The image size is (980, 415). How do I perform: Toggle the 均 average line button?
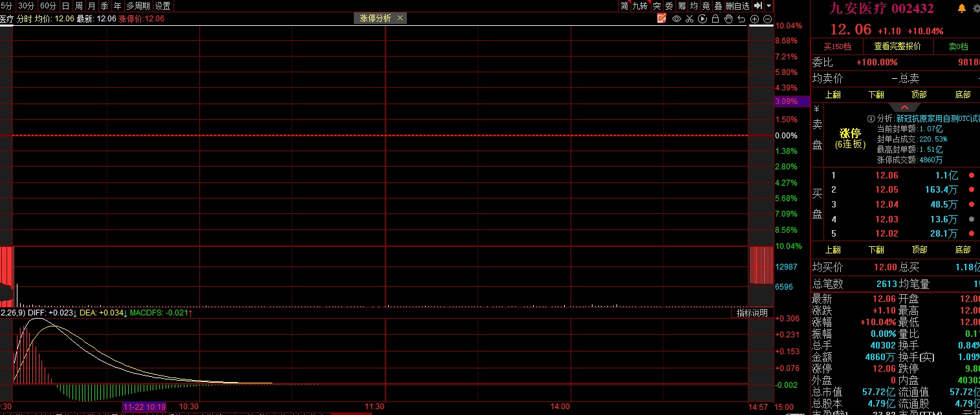point(693,6)
